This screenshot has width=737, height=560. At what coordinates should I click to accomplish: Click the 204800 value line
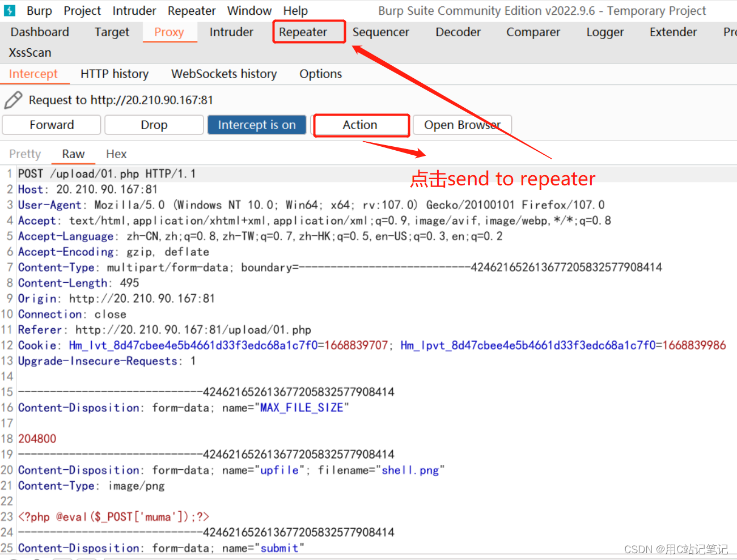(37, 439)
